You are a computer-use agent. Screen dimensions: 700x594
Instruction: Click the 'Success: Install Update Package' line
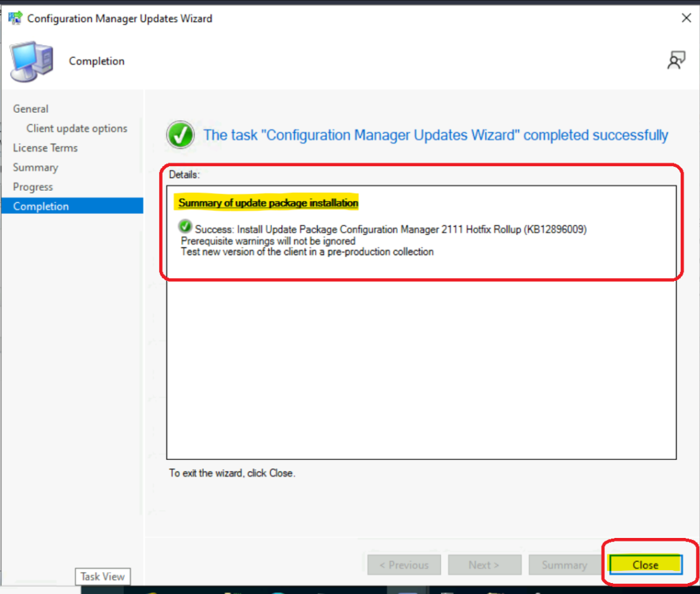pos(390,230)
